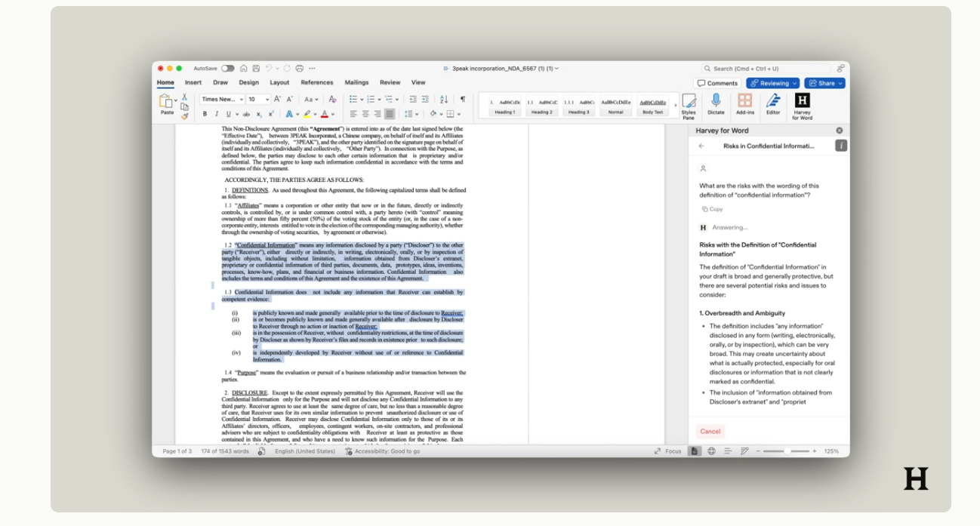Switch to the References tab

click(316, 82)
